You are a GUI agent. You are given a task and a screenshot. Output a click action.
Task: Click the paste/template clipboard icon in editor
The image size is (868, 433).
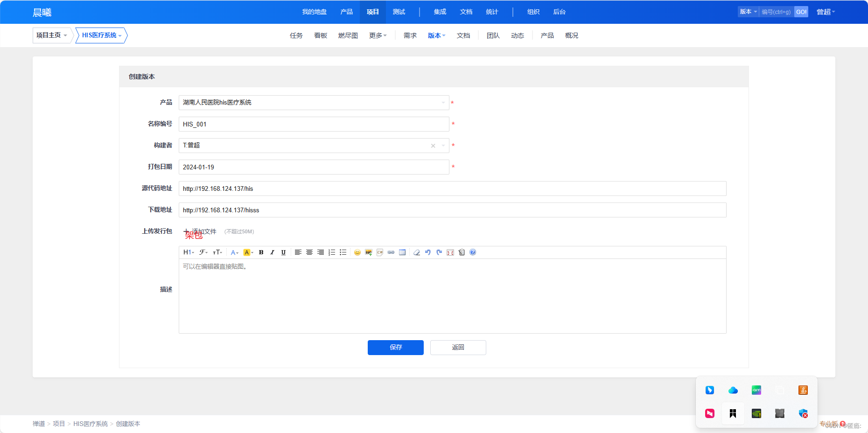tap(462, 252)
